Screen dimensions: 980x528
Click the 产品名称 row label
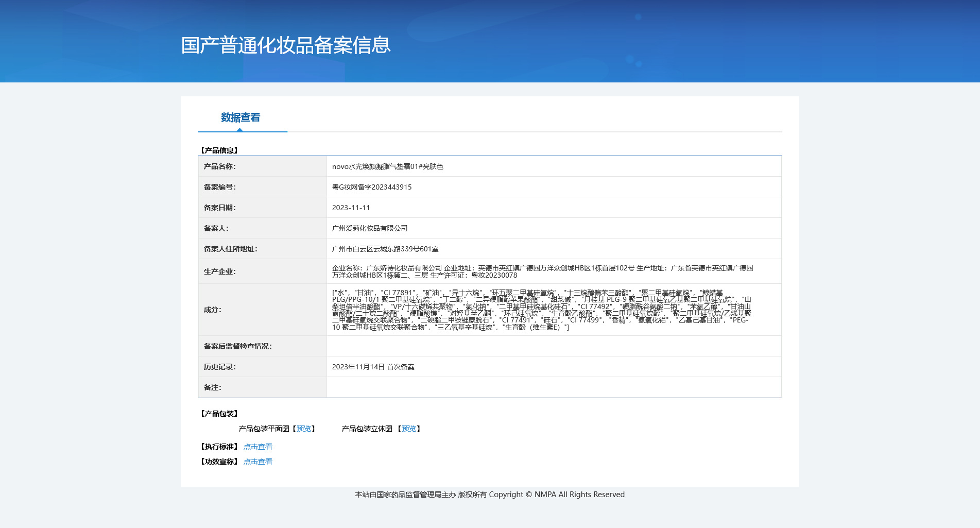pos(220,166)
